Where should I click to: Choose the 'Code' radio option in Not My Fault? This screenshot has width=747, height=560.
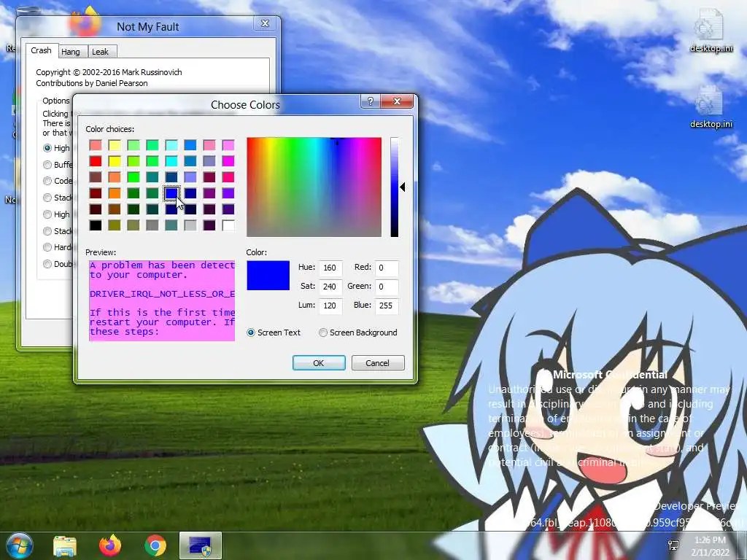(47, 181)
